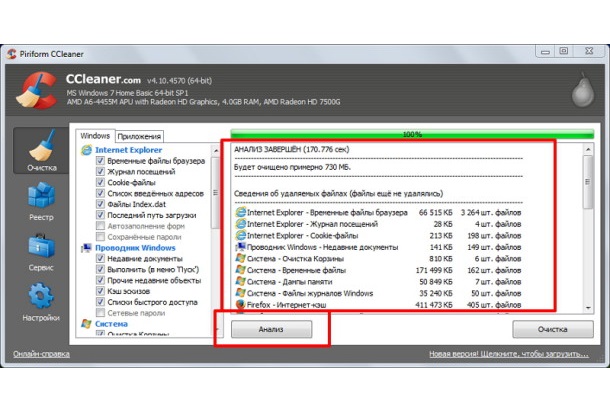Click icon of Недавние документы result row
This screenshot has height=411, width=610.
(x=240, y=247)
